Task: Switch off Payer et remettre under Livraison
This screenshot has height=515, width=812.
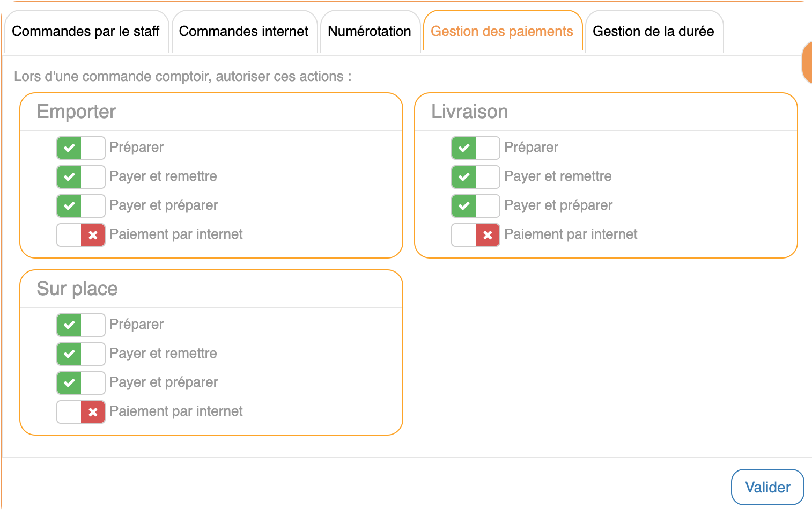Action: tap(476, 177)
